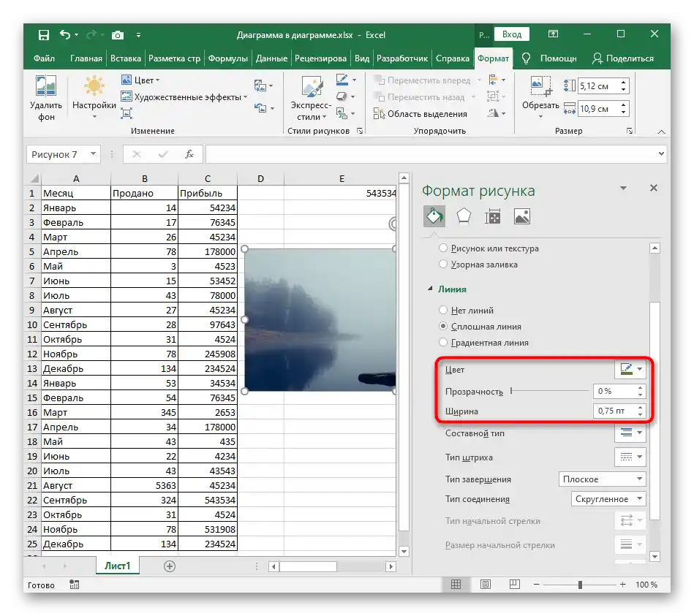The height and width of the screenshot is (616, 694).
Task: Click the Save icon in title bar
Action: pos(44,34)
